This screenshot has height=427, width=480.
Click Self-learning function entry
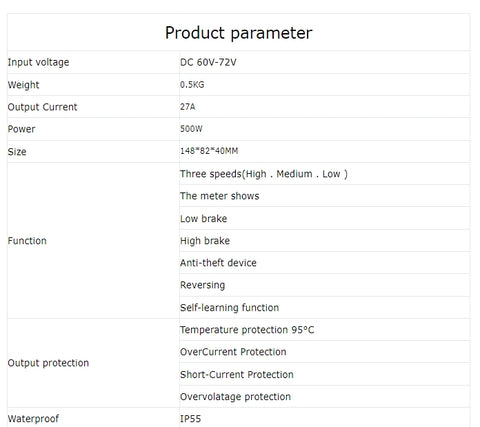point(229,308)
